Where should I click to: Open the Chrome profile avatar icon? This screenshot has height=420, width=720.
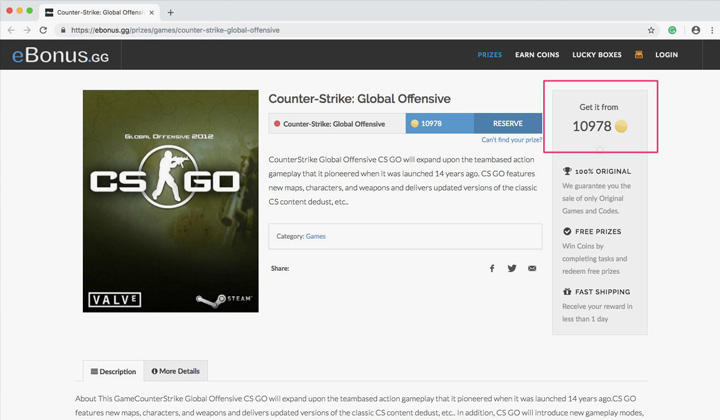[x=696, y=30]
